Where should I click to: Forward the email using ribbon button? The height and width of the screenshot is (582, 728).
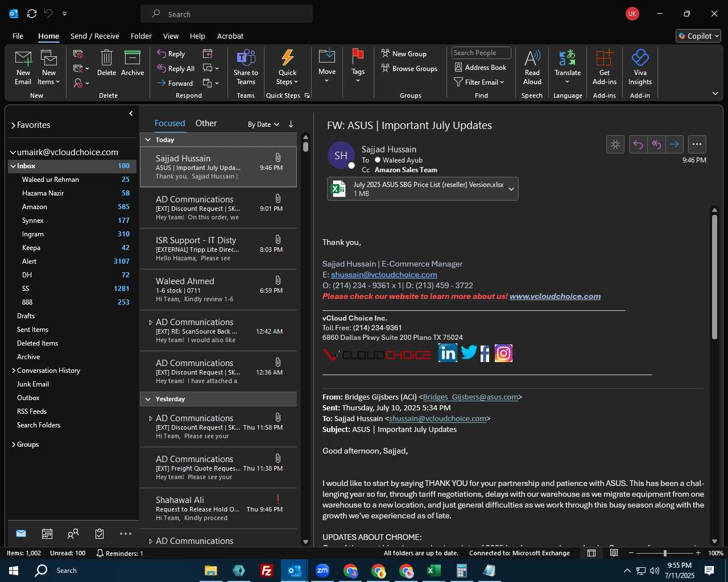175,83
